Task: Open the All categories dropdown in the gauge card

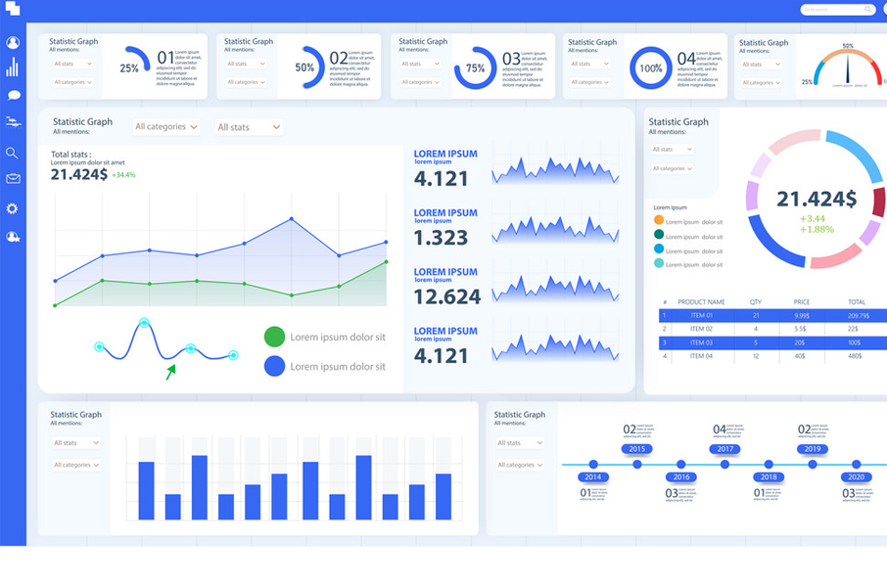Action: click(x=762, y=83)
